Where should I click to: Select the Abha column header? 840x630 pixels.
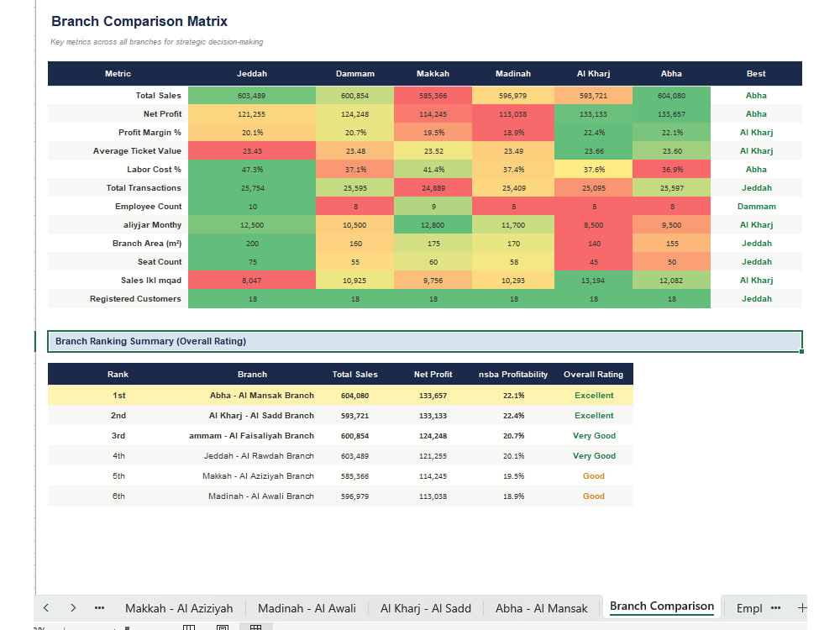click(671, 73)
